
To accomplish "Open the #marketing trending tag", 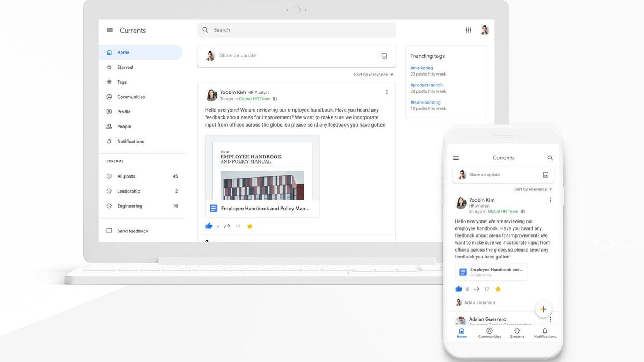I will point(421,68).
